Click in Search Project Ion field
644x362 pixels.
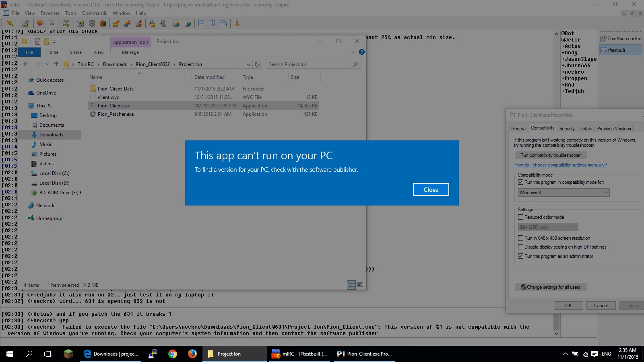(313, 64)
